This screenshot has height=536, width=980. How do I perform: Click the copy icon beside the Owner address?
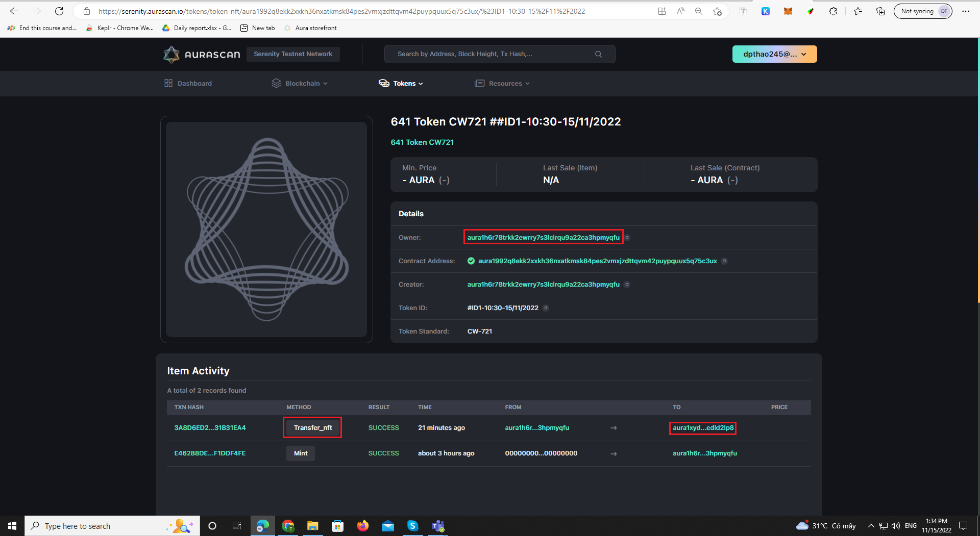click(x=627, y=237)
